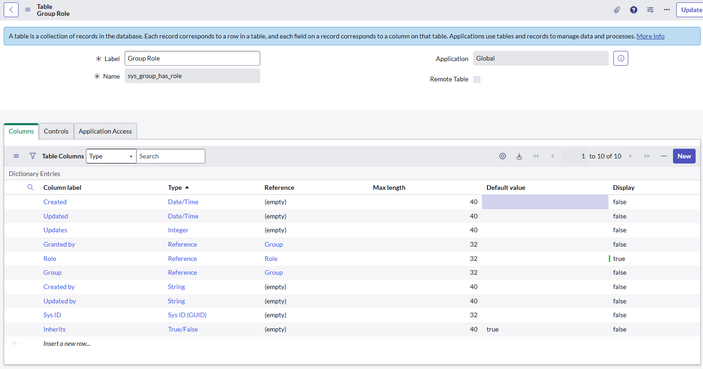Toggle the Remote Table checkbox

coord(477,79)
